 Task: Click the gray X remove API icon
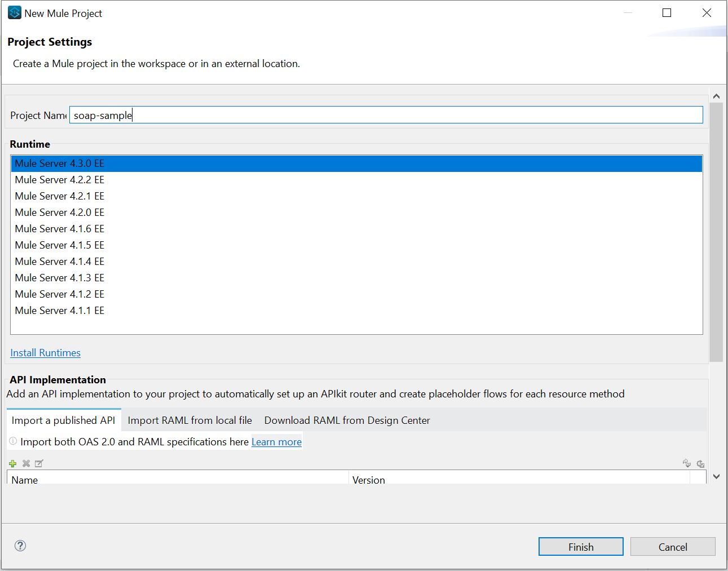(26, 464)
